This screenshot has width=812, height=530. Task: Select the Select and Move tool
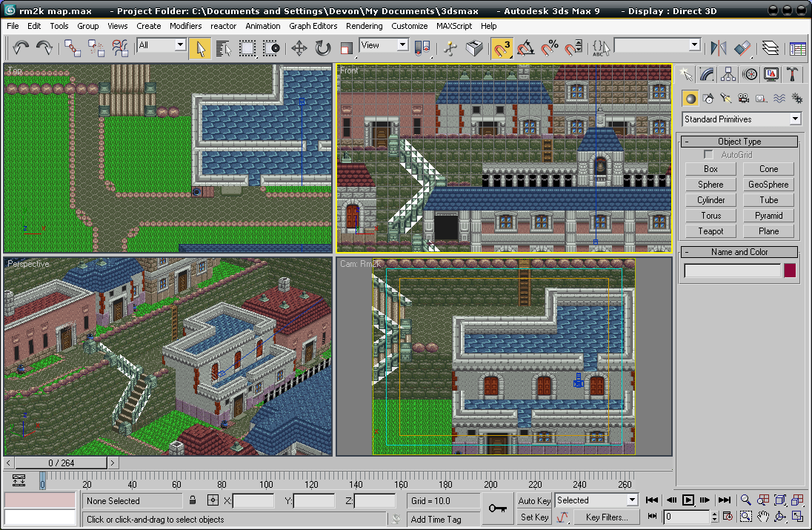tap(299, 49)
